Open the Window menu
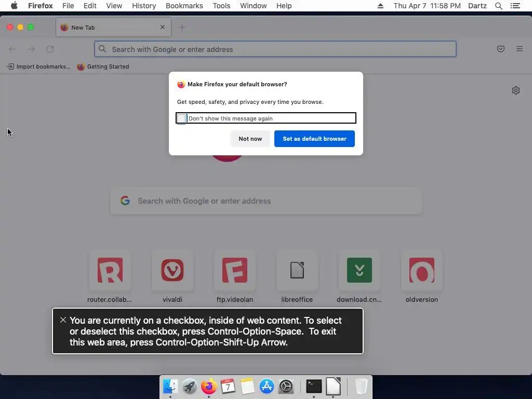The height and width of the screenshot is (399, 532). click(253, 6)
